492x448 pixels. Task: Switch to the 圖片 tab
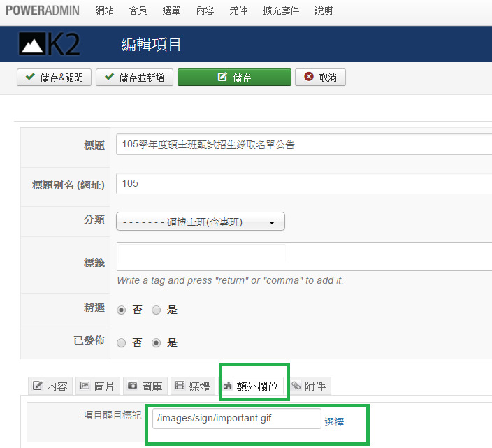click(x=98, y=386)
